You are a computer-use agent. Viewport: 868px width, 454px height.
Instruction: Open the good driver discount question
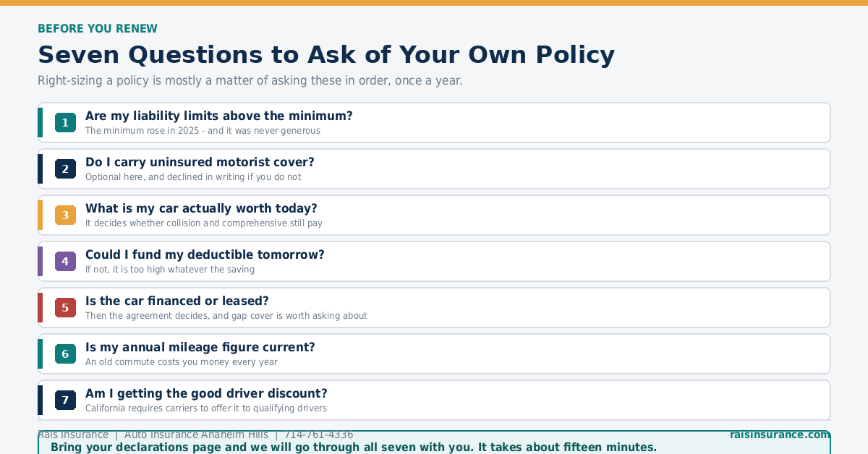coord(434,401)
